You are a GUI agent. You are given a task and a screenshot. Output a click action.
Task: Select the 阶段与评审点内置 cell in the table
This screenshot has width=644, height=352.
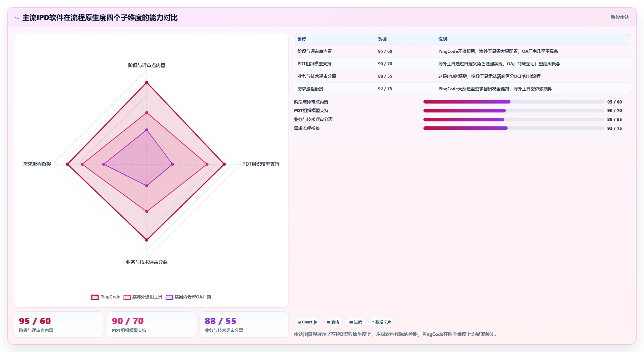point(315,51)
